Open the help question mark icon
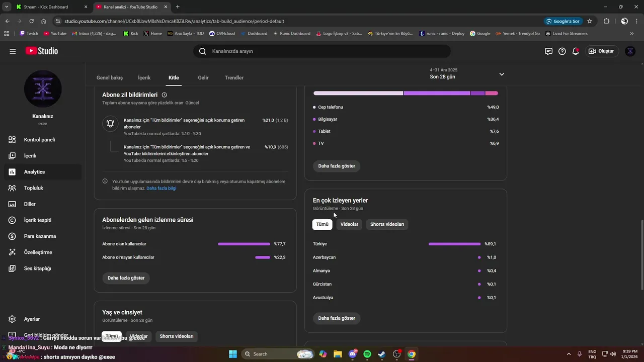 pyautogui.click(x=562, y=51)
